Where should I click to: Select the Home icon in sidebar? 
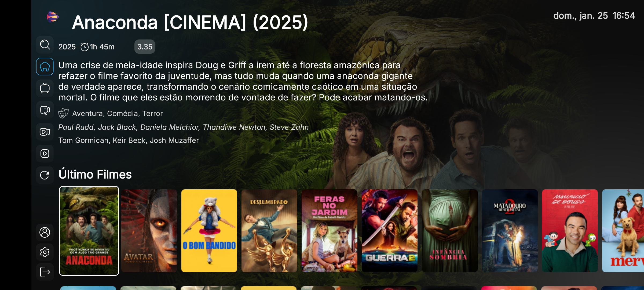click(45, 67)
